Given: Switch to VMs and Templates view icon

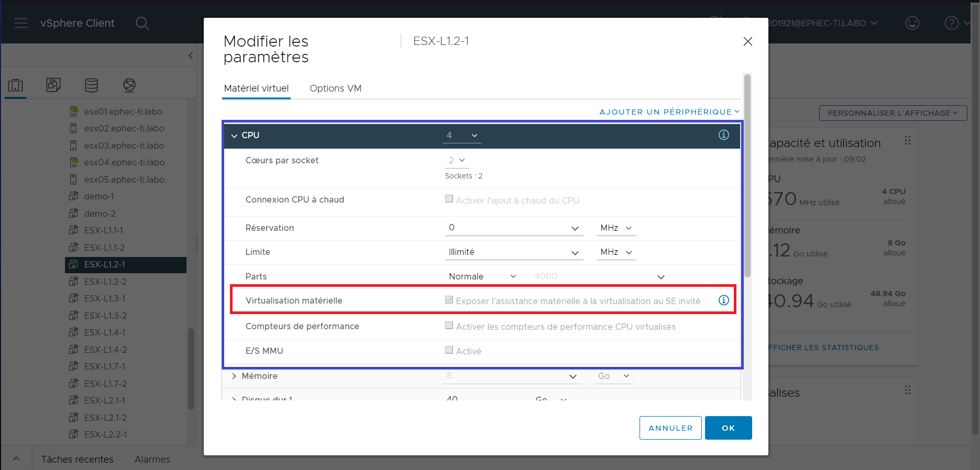Looking at the screenshot, I should pyautogui.click(x=53, y=85).
